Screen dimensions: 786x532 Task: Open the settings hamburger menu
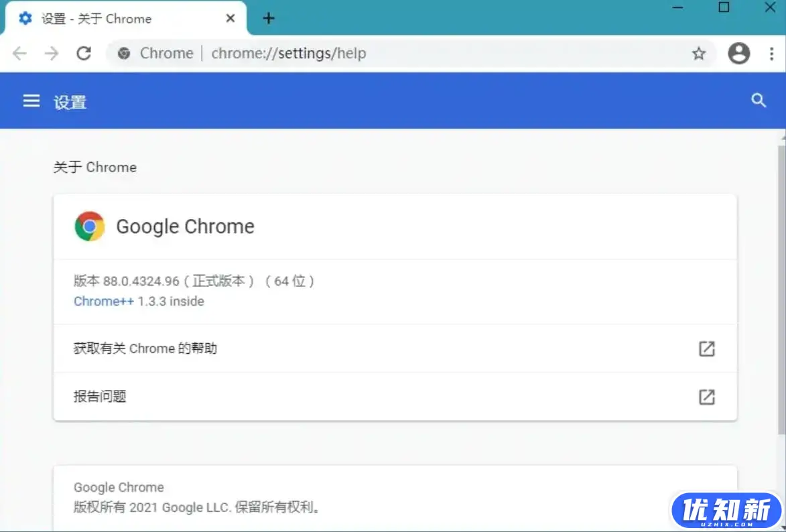31,101
